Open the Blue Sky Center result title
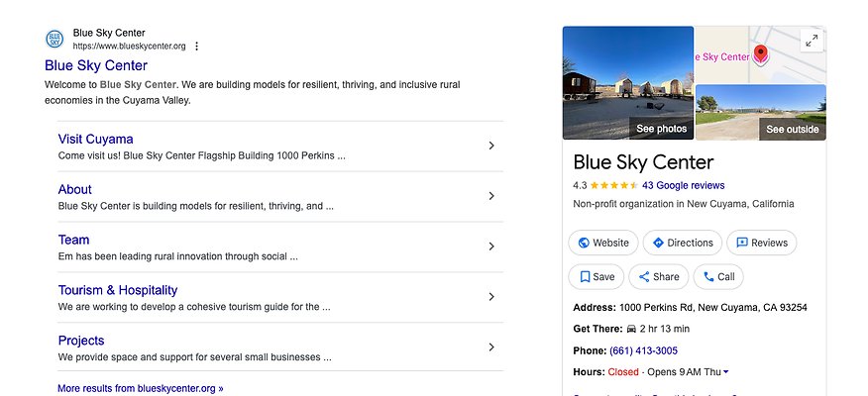 click(96, 65)
